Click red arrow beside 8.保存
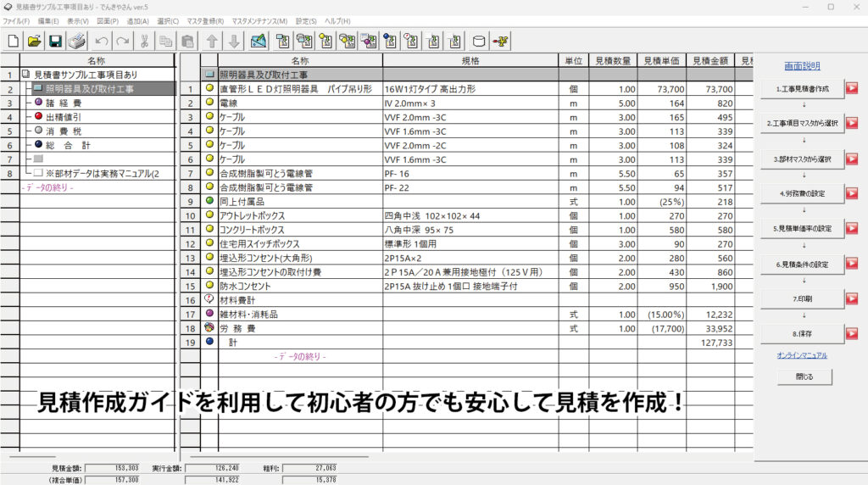 click(x=852, y=333)
